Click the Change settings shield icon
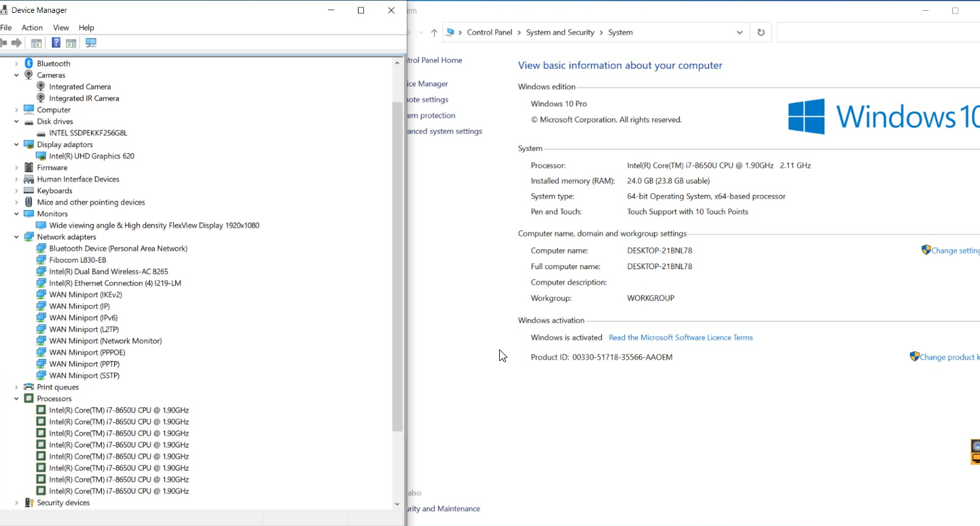Viewport: 980px width, 526px height. click(926, 250)
